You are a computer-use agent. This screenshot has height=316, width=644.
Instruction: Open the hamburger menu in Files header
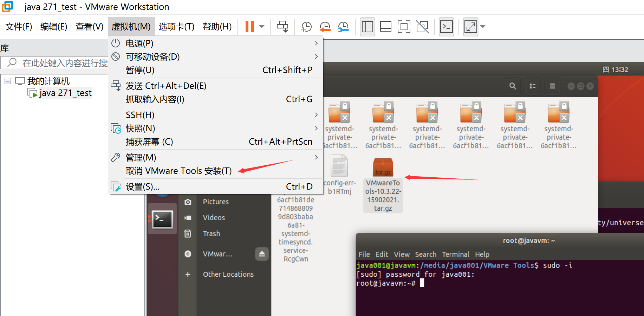click(552, 86)
